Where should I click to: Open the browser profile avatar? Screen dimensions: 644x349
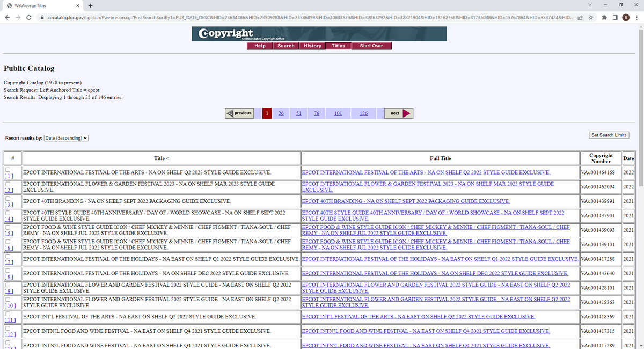click(626, 18)
